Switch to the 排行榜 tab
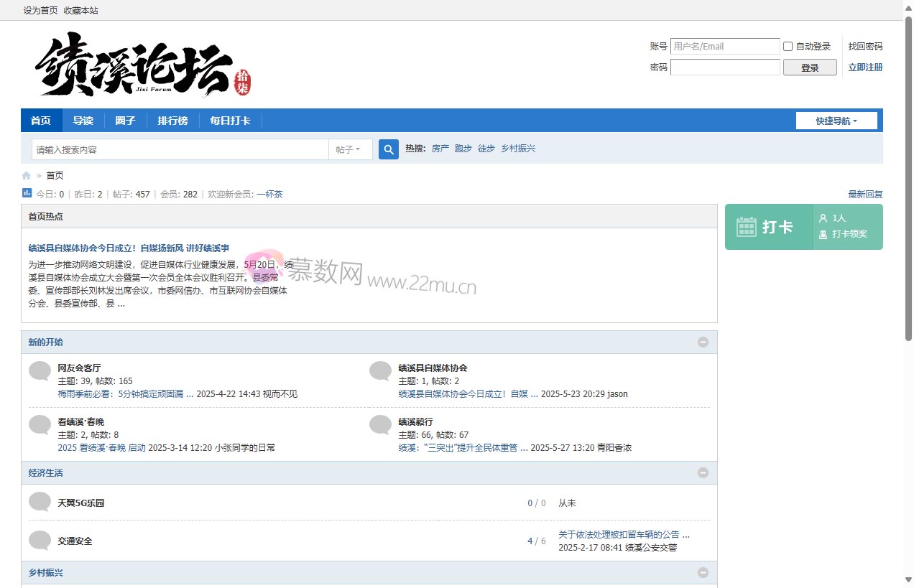This screenshot has height=588, width=914. (x=172, y=121)
